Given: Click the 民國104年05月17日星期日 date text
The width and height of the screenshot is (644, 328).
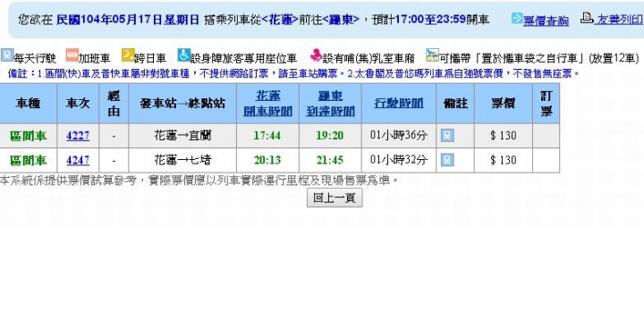Looking at the screenshot, I should [128, 20].
